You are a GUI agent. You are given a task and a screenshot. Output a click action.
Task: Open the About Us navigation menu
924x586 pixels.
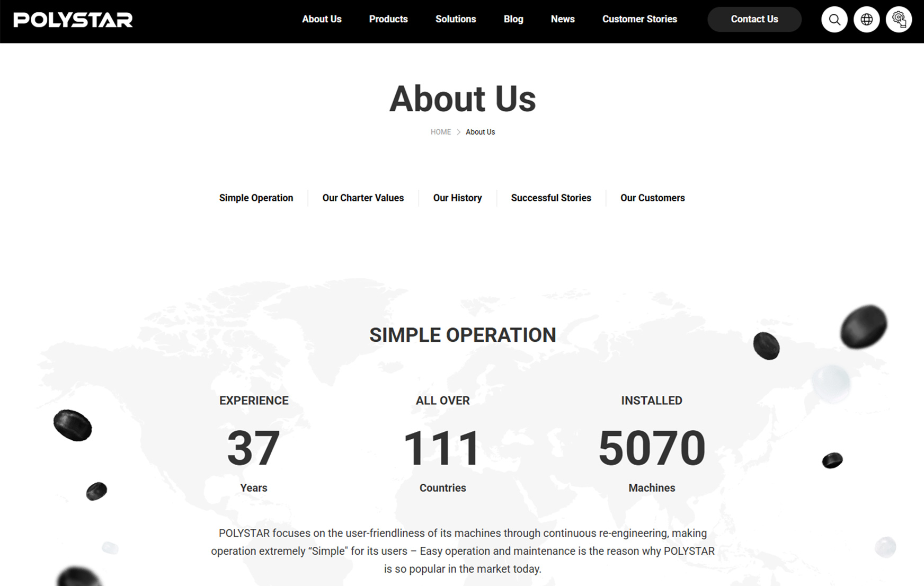tap(322, 19)
